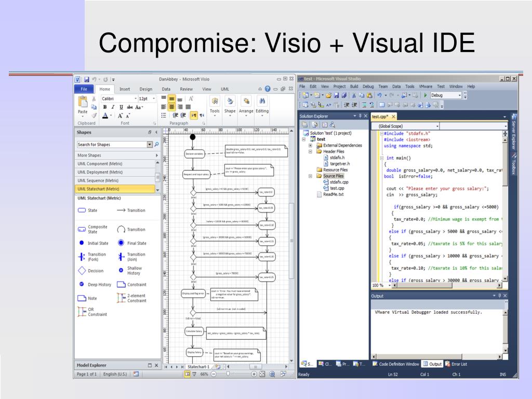
Task: Open the UML Sequence (Metric) stencil
Action: 115,180
